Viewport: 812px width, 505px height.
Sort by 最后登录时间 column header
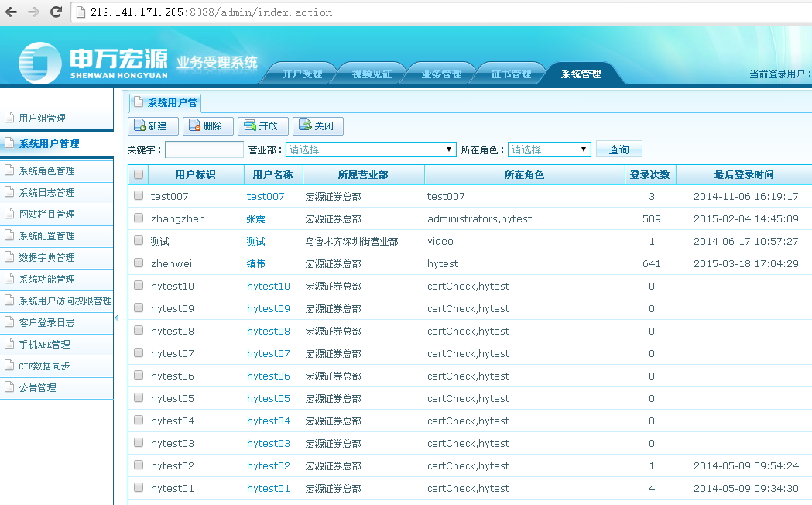pos(744,175)
